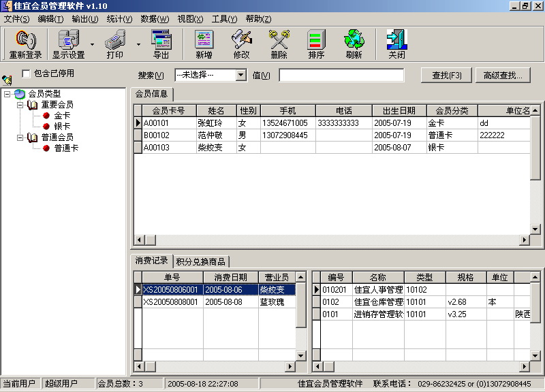This screenshot has height=392, width=545.
Task: Open the 帮助(Z) menu
Action: (x=258, y=19)
